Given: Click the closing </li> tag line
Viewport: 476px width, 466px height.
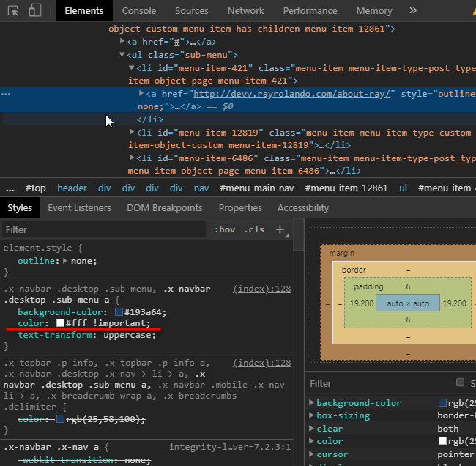Looking at the screenshot, I should coord(150,119).
